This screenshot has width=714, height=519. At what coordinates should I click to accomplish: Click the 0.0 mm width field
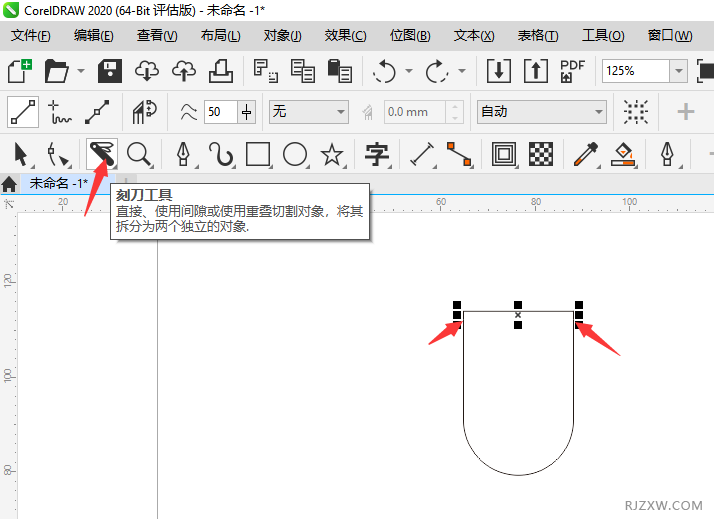click(x=415, y=112)
